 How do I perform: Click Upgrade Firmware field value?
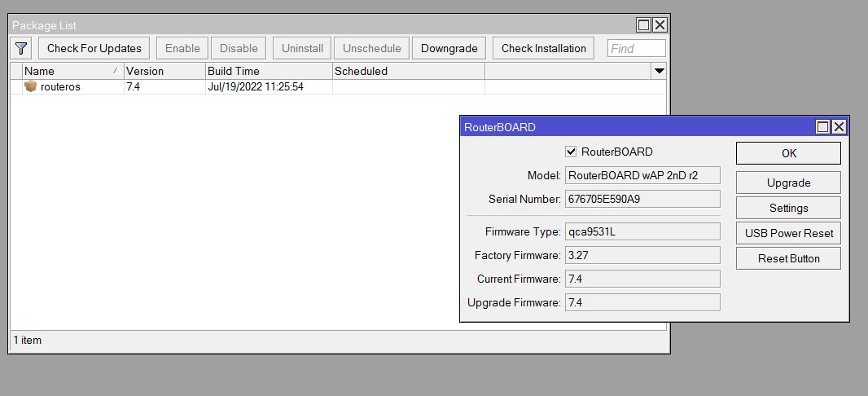point(642,302)
